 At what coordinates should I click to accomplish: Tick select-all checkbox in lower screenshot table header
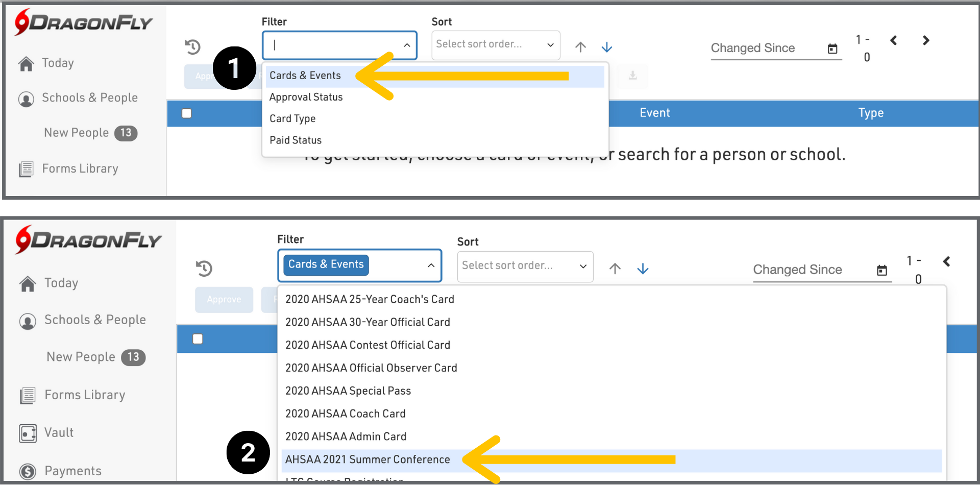(198, 339)
